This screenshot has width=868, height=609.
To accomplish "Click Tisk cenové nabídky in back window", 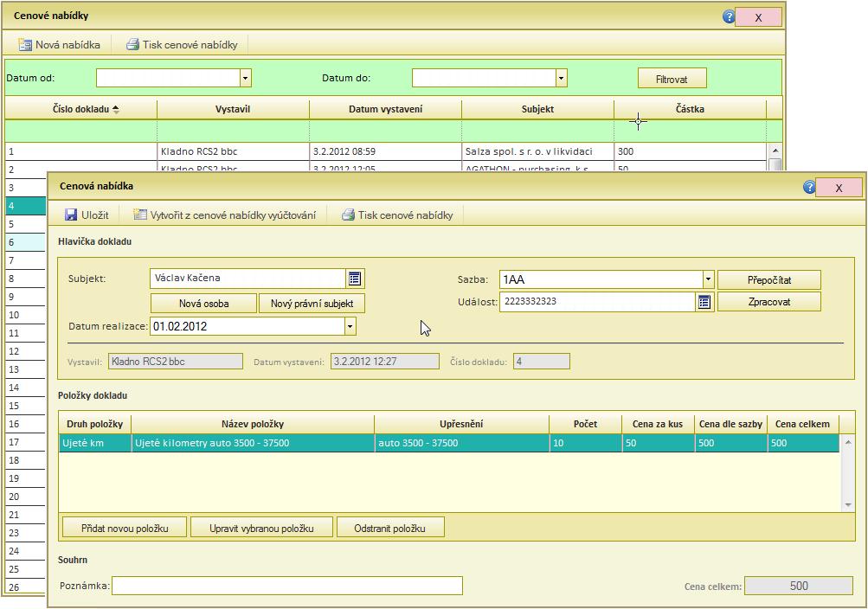I will coord(190,45).
